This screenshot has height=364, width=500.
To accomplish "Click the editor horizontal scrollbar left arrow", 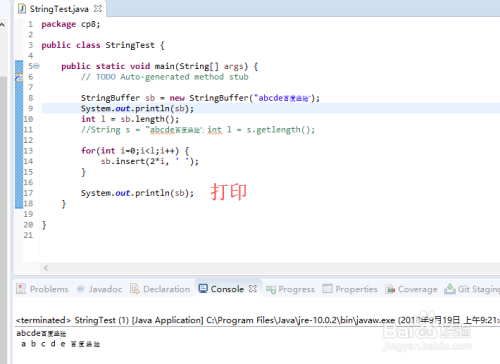I will pos(46,268).
